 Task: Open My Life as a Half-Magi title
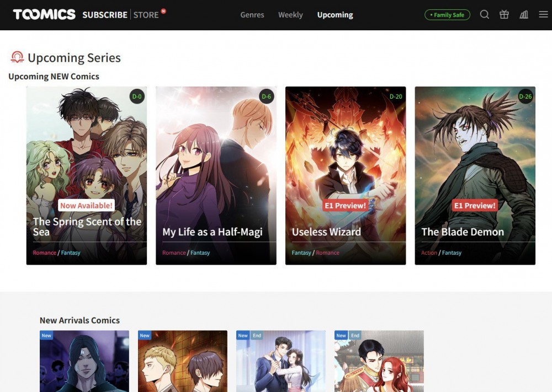213,232
